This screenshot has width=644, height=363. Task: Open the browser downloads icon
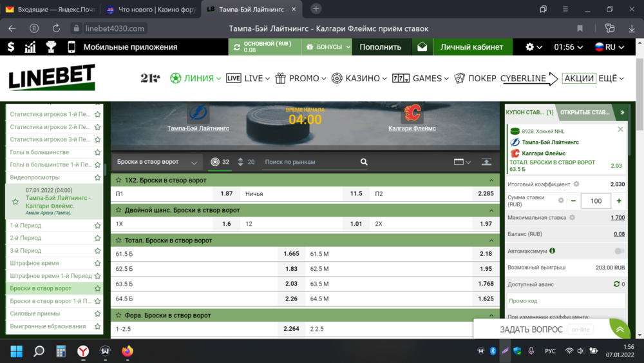(632, 28)
